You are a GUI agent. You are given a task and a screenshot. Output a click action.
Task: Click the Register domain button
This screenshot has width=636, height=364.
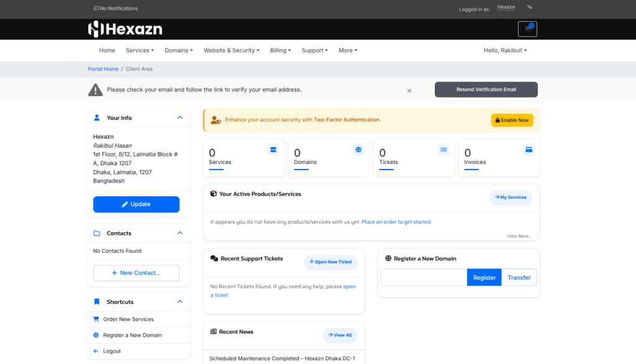(484, 278)
